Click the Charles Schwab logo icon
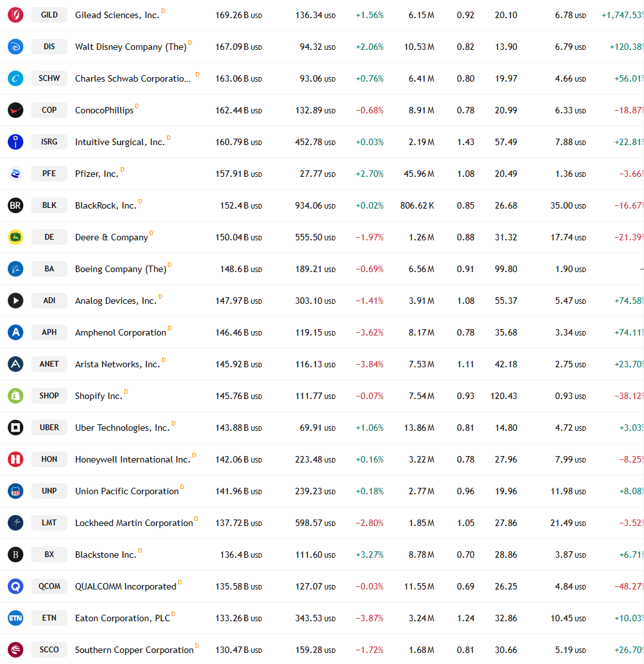The height and width of the screenshot is (664, 644). [16, 78]
